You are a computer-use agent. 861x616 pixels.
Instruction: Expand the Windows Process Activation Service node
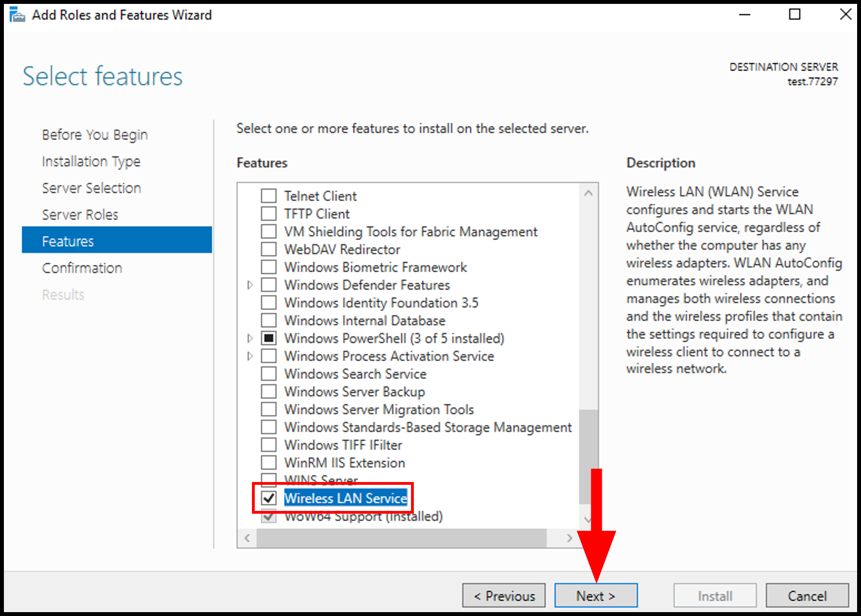(250, 356)
